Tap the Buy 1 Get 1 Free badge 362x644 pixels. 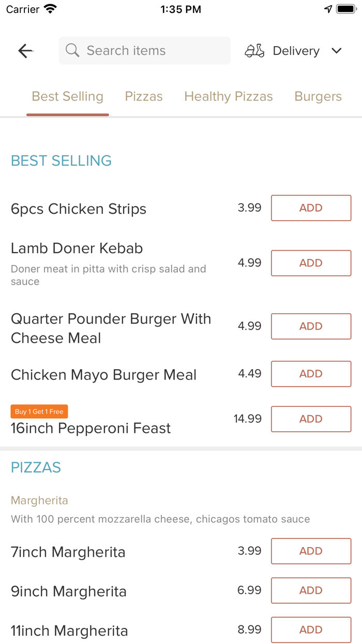tap(39, 412)
